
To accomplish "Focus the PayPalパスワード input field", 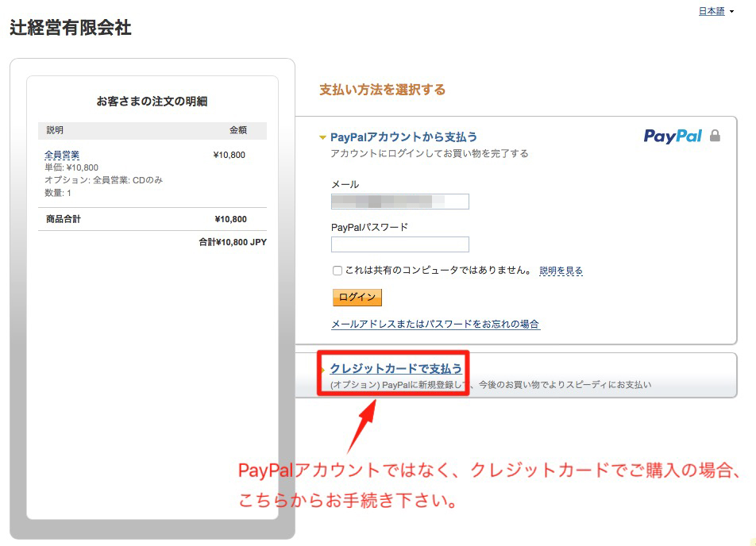I will coord(399,244).
